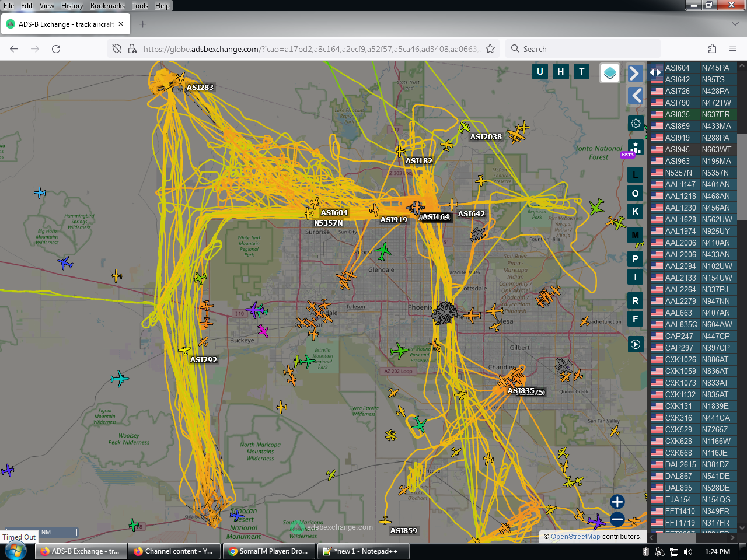Screen dimensions: 747x560
Task: Open the history replay button
Action: pos(636,344)
